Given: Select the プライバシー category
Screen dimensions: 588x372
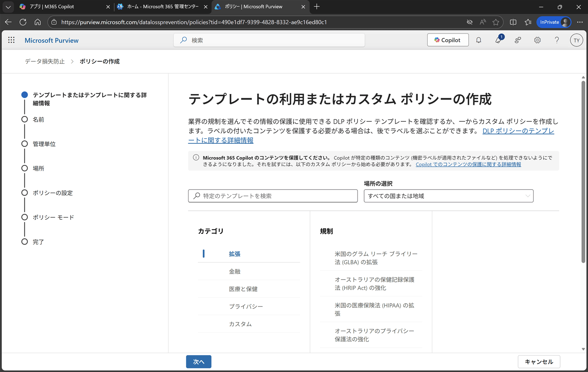Looking at the screenshot, I should pyautogui.click(x=249, y=306).
